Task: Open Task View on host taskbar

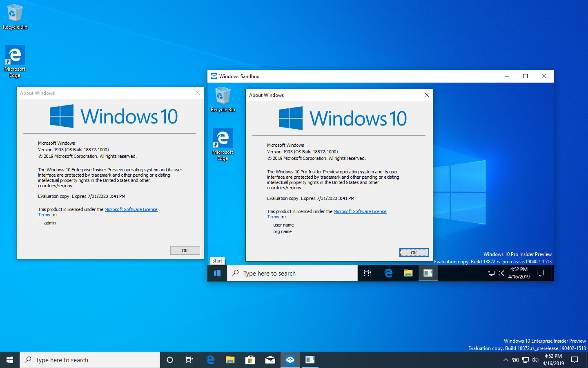Action: pyautogui.click(x=189, y=360)
